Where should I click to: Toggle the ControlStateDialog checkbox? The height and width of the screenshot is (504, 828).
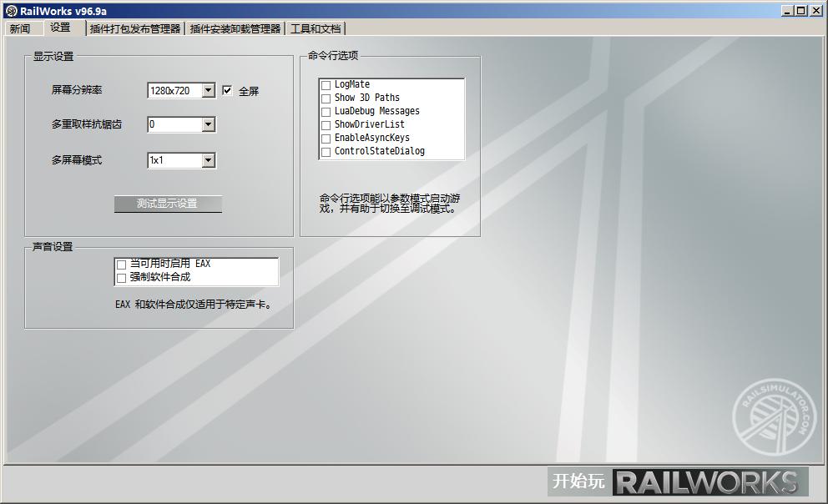coord(326,152)
